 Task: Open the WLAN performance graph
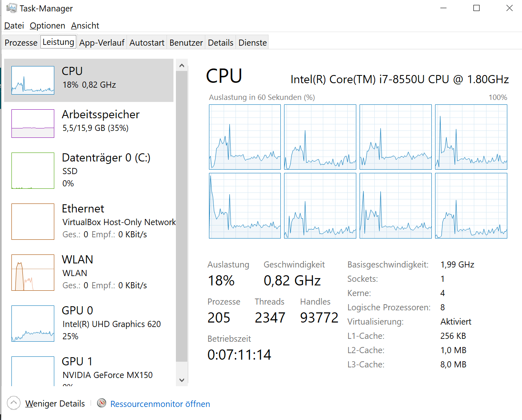pos(33,272)
